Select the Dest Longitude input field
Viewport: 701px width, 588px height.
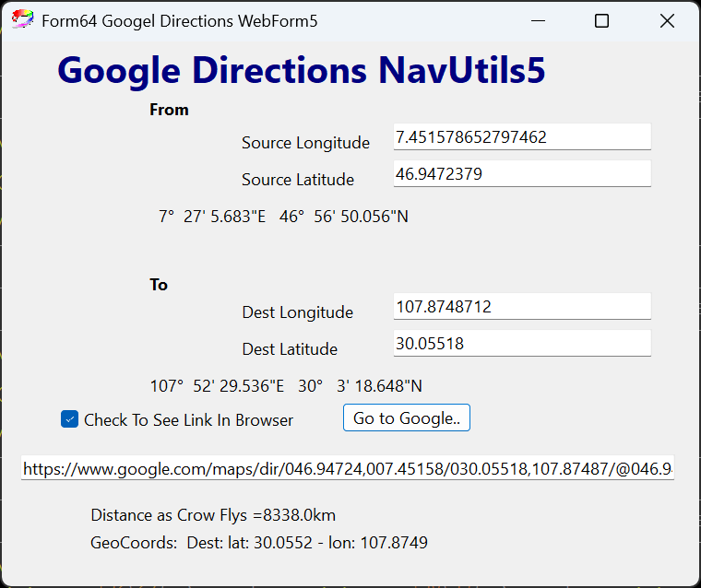521,307
